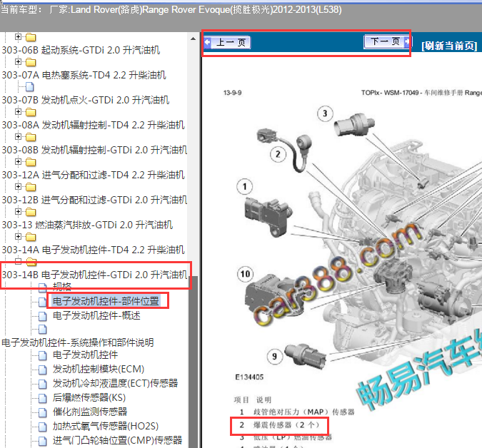
Task: Open 后爆燃传感器(KS) page
Action: (89, 397)
